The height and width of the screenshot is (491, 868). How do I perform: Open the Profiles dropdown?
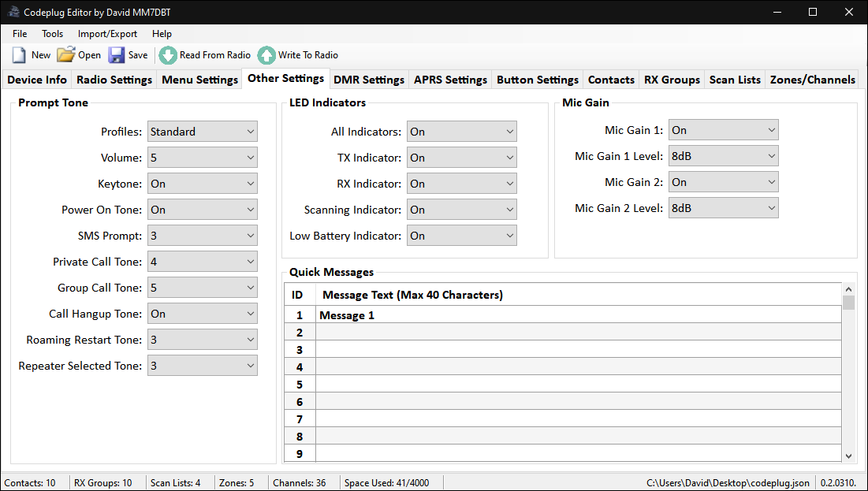coord(202,131)
